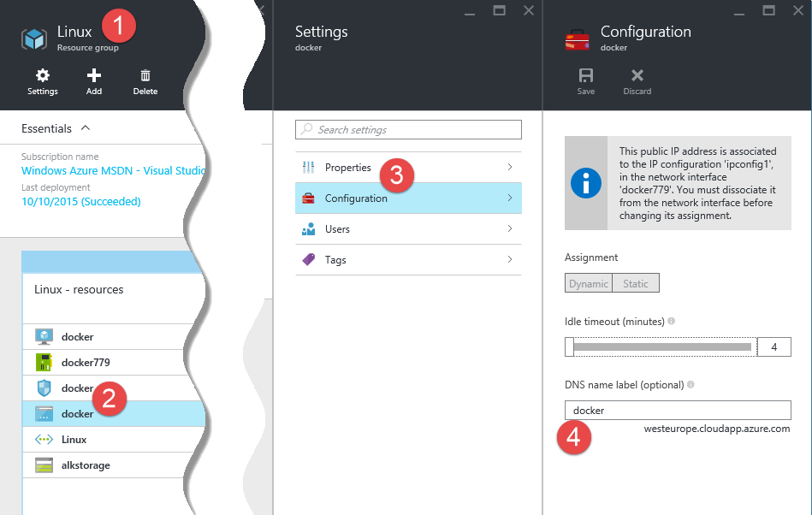
Task: Click the DNS name label field
Action: (x=678, y=411)
